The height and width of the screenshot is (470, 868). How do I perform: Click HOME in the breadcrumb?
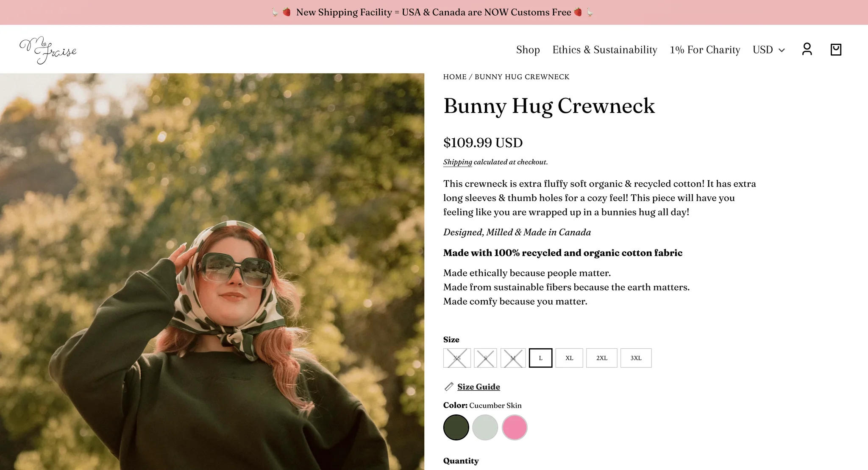coord(455,77)
